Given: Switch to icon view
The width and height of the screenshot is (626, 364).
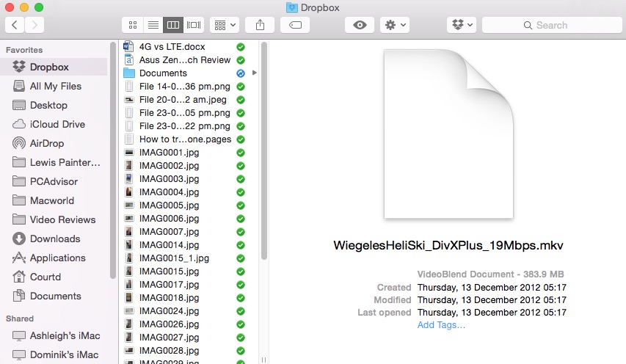Looking at the screenshot, I should (133, 25).
